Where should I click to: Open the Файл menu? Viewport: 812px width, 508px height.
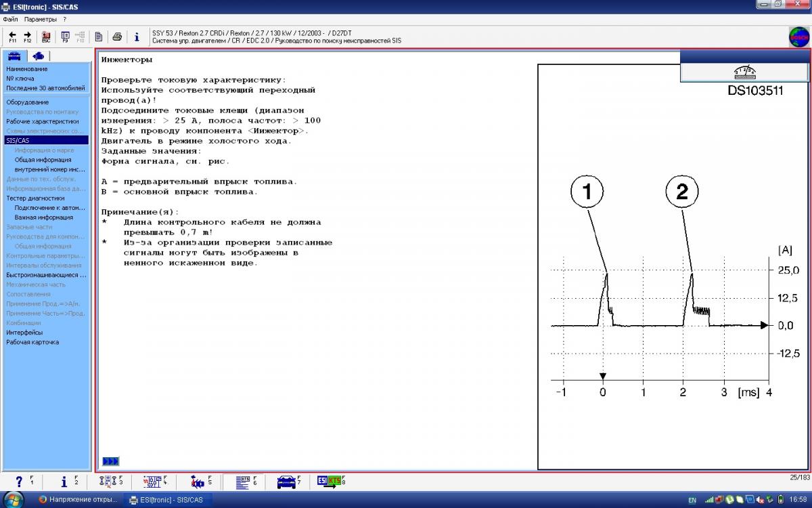tap(10, 19)
